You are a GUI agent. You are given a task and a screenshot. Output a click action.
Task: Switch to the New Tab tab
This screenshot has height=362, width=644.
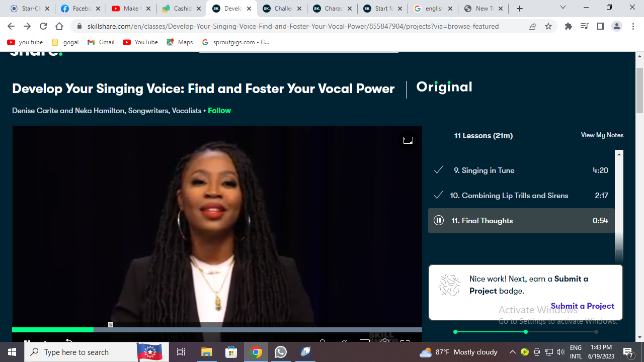pyautogui.click(x=482, y=9)
